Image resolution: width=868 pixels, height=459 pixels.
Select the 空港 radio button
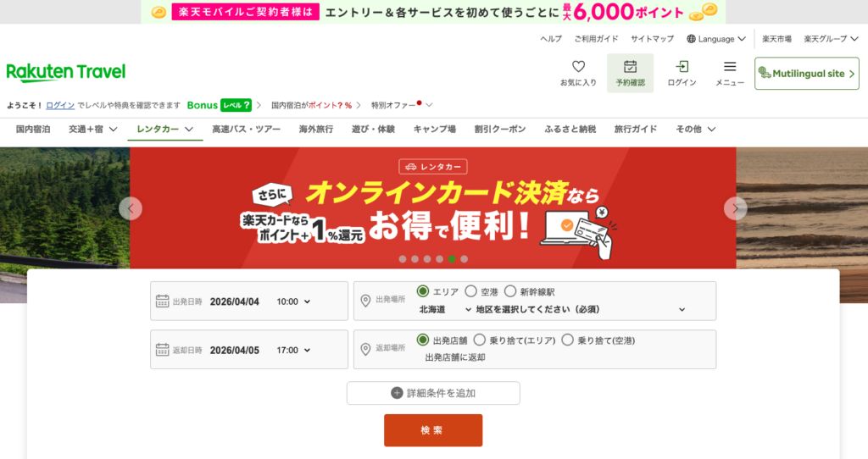[x=470, y=291]
